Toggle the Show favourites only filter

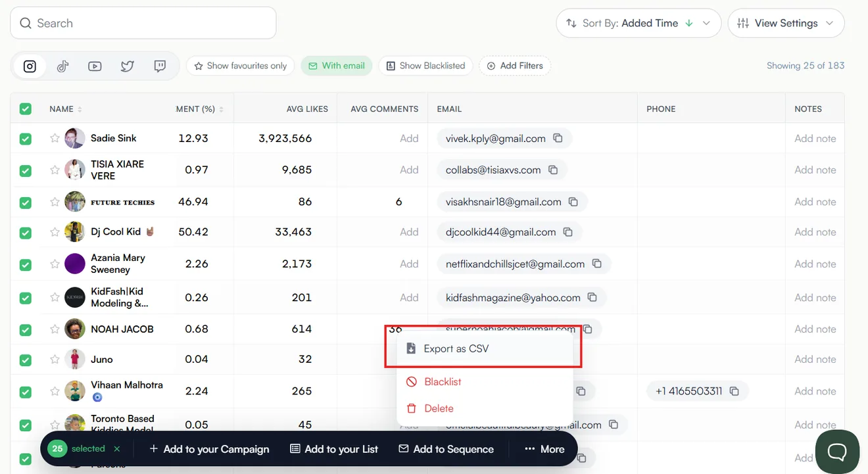click(240, 66)
